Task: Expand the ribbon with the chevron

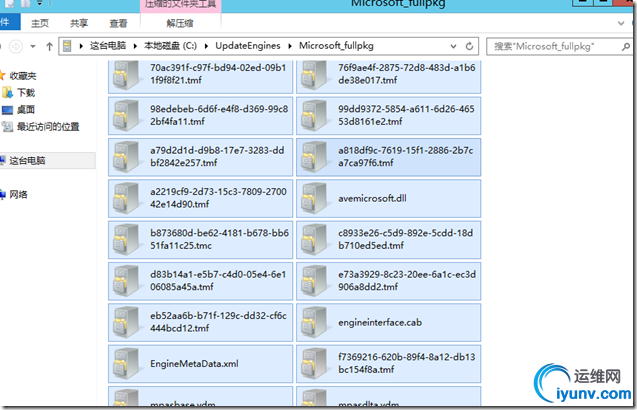Action: pyautogui.click(x=621, y=23)
